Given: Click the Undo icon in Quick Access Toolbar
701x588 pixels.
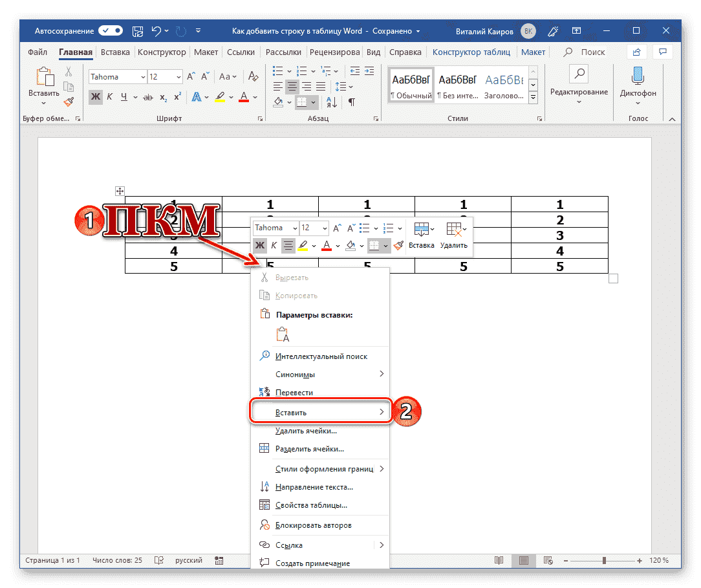Looking at the screenshot, I should pos(157,30).
